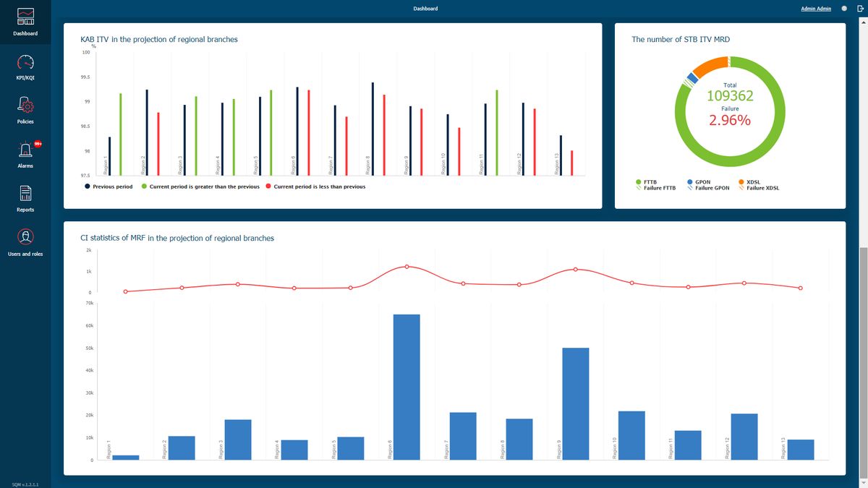This screenshot has width=868, height=488.
Task: View Alarms with the 99+ badge
Action: (25, 154)
